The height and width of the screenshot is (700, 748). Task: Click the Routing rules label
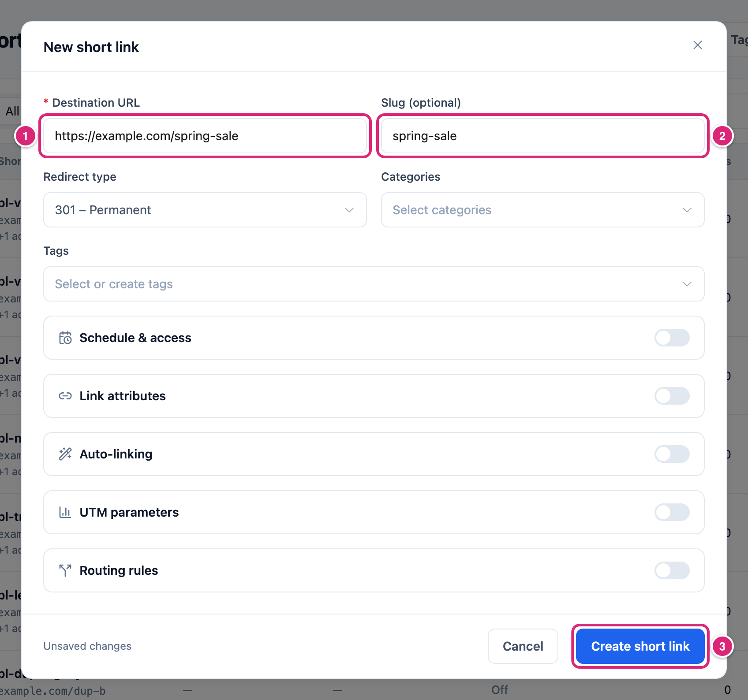(119, 570)
